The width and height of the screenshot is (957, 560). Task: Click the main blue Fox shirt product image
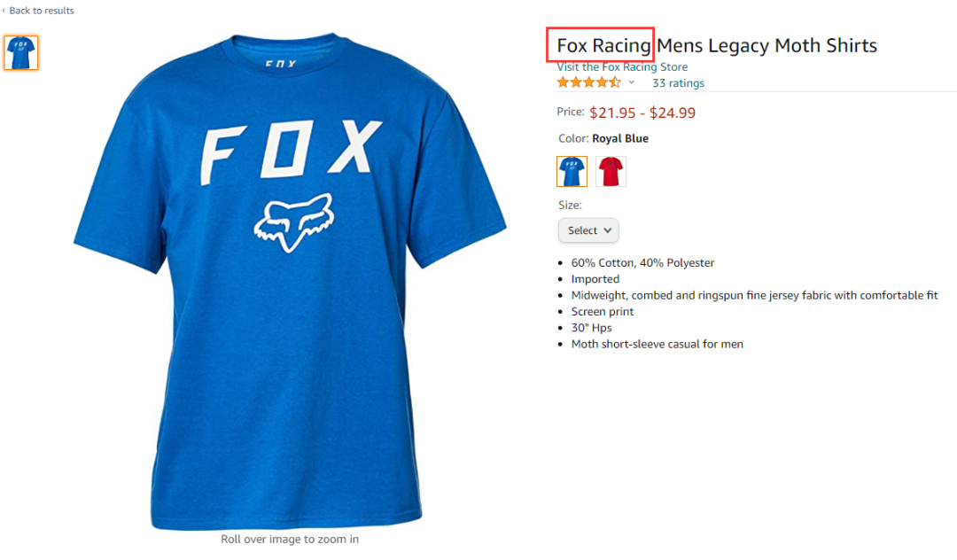pos(290,281)
